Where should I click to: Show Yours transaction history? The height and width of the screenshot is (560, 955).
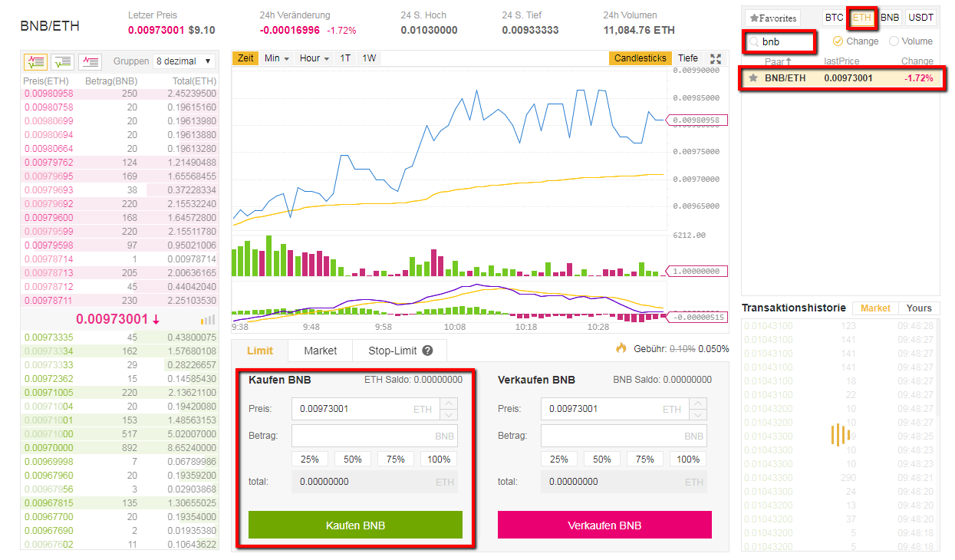(919, 308)
